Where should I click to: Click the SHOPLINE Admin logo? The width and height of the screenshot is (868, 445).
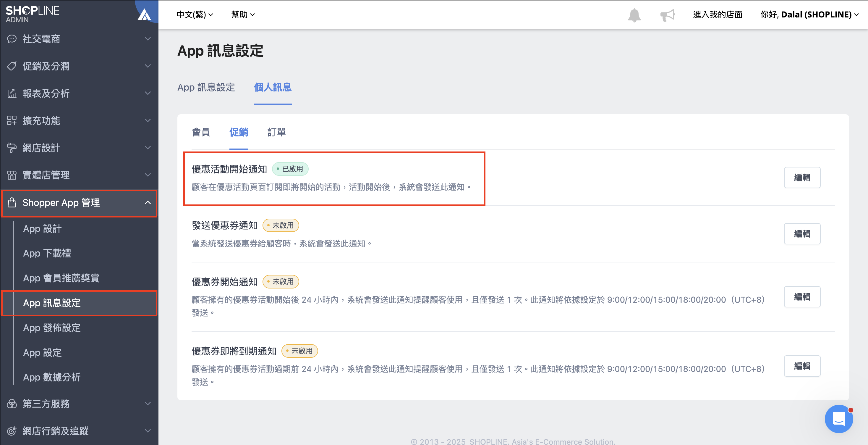tap(32, 14)
